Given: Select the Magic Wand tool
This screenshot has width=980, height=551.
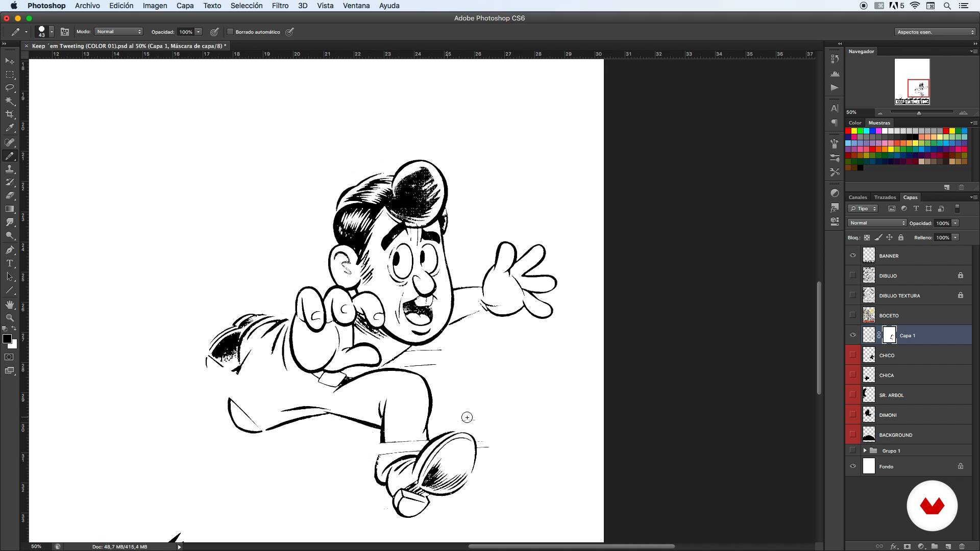Looking at the screenshot, I should (x=10, y=101).
